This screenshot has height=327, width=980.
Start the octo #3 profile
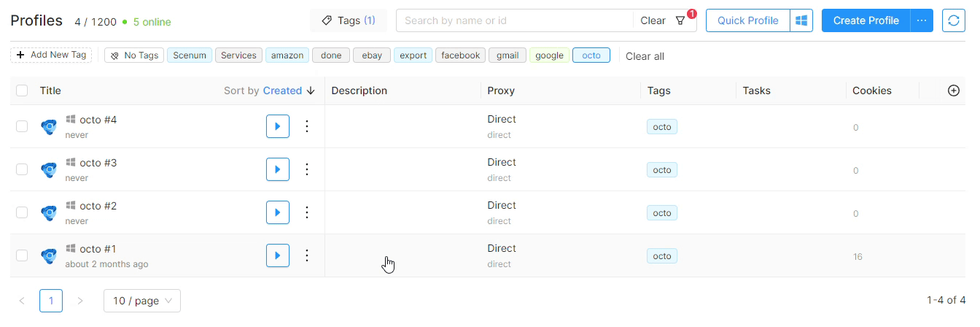point(278,169)
